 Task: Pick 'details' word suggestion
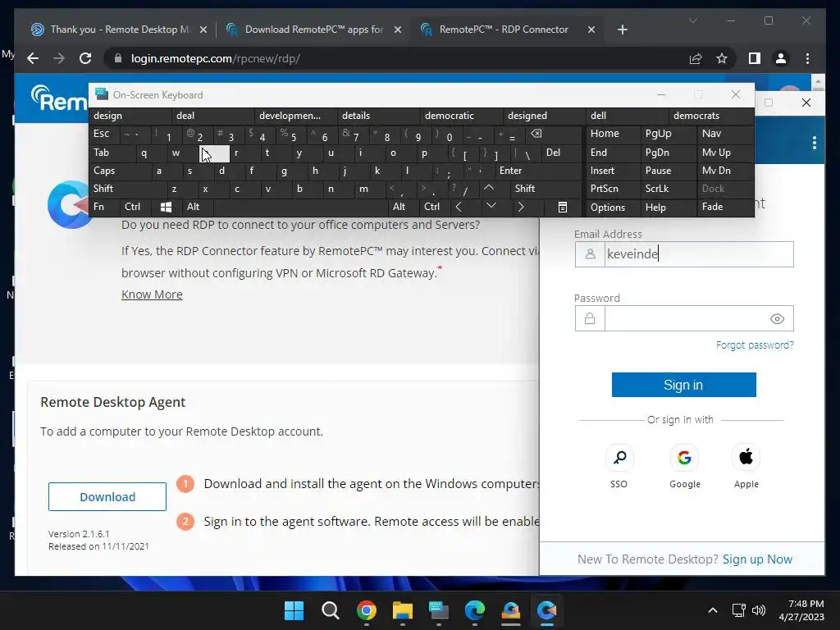pyautogui.click(x=378, y=116)
